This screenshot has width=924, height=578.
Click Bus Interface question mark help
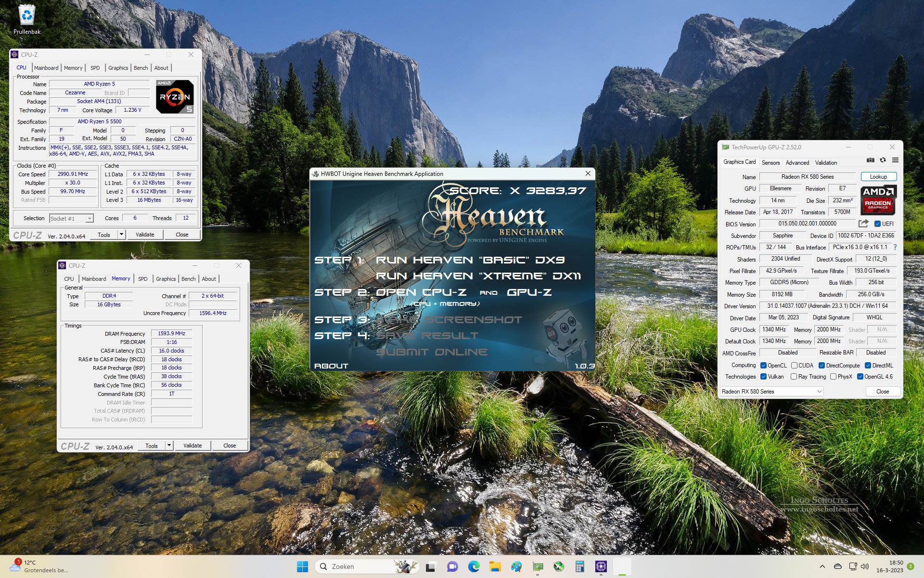click(895, 247)
